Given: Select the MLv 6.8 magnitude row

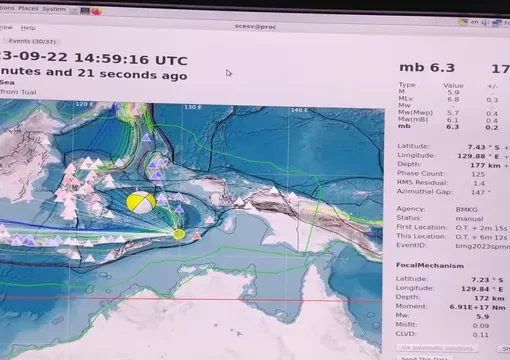Looking at the screenshot, I should click(448, 99).
